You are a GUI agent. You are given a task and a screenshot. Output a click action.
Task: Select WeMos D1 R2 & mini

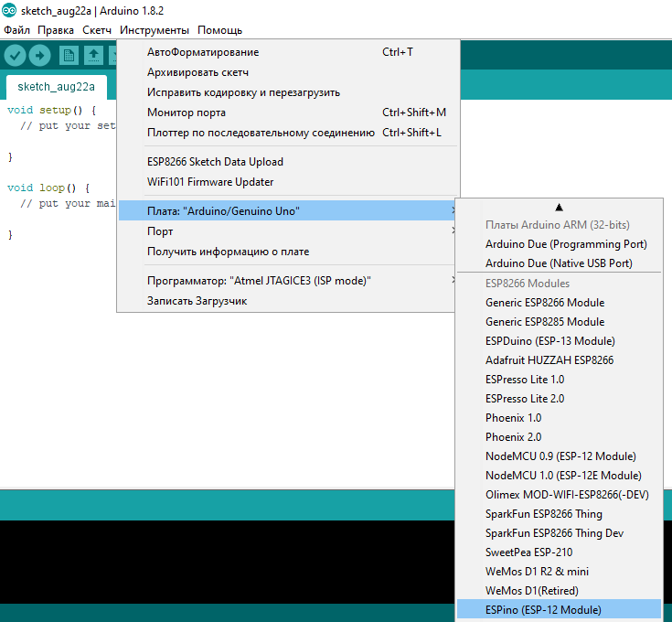click(x=560, y=572)
